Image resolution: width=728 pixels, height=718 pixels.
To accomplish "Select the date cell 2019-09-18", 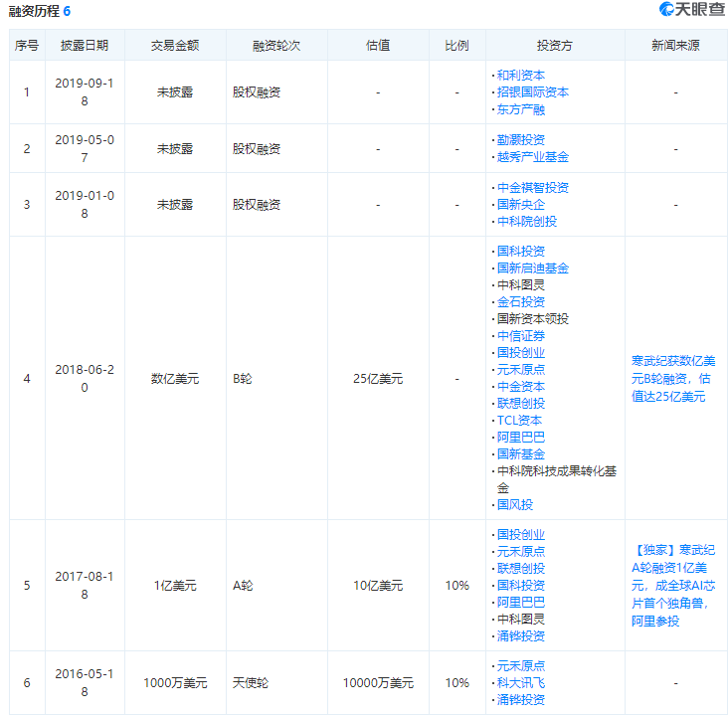I will pyautogui.click(x=85, y=91).
